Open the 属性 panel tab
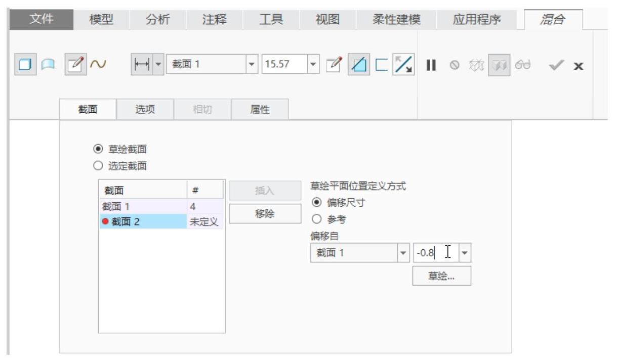The width and height of the screenshot is (617, 364). click(260, 110)
